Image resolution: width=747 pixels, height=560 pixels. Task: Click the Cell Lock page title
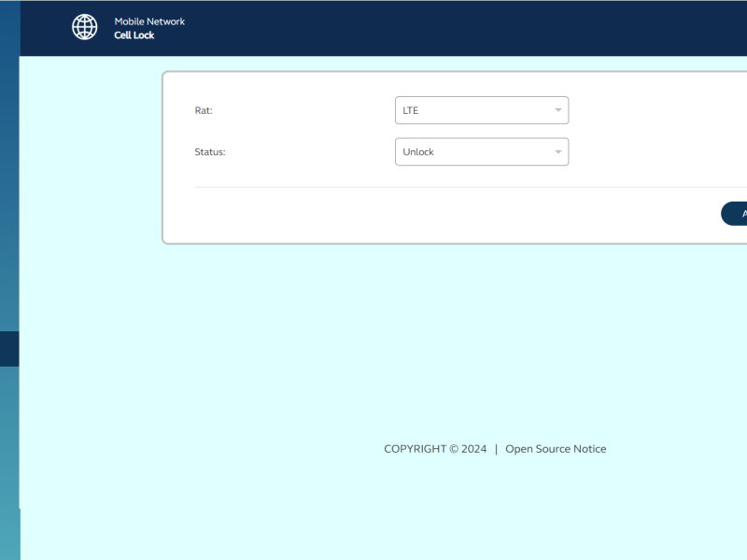point(134,35)
